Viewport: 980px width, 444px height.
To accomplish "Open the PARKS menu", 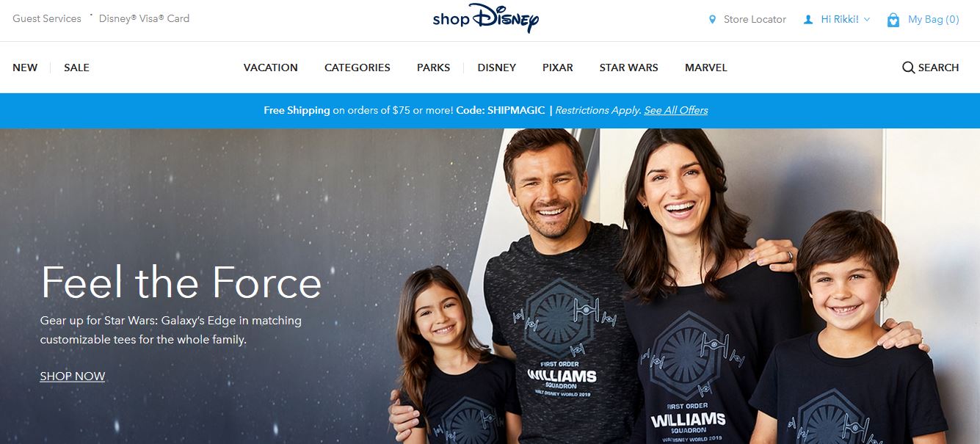I will click(434, 68).
